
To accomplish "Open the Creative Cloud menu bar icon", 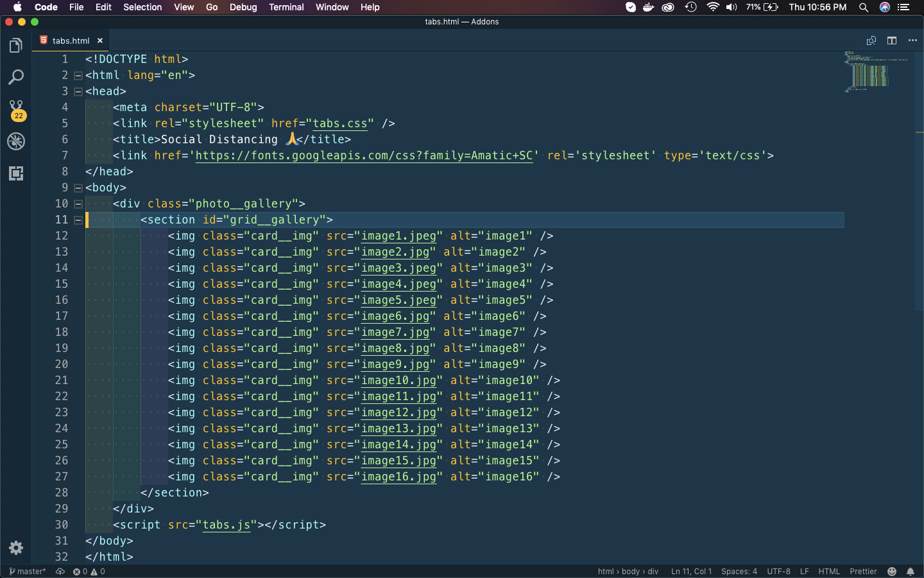I will coord(669,7).
